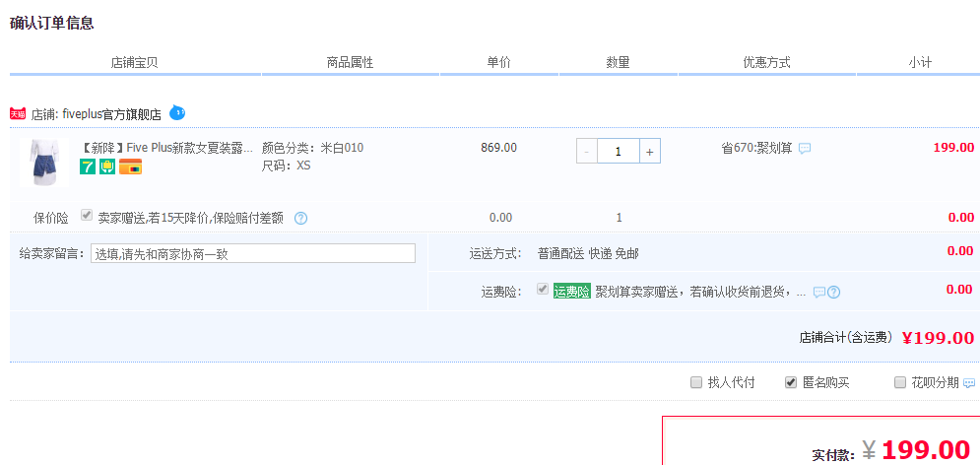Viewport: 980px width, 465px height.
Task: Open the product thumbnail image
Action: (x=43, y=163)
